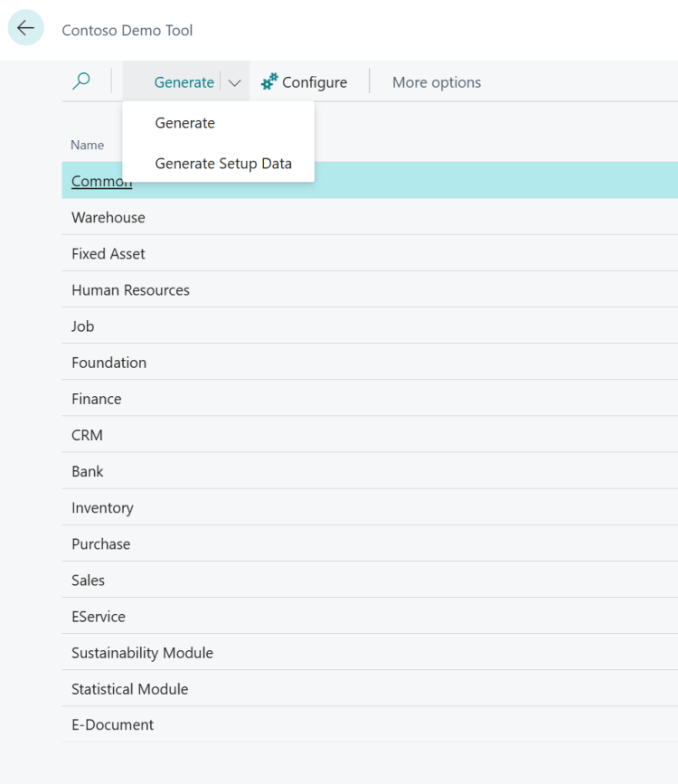Image resolution: width=678 pixels, height=784 pixels.
Task: Click the Name column header
Action: 87,145
